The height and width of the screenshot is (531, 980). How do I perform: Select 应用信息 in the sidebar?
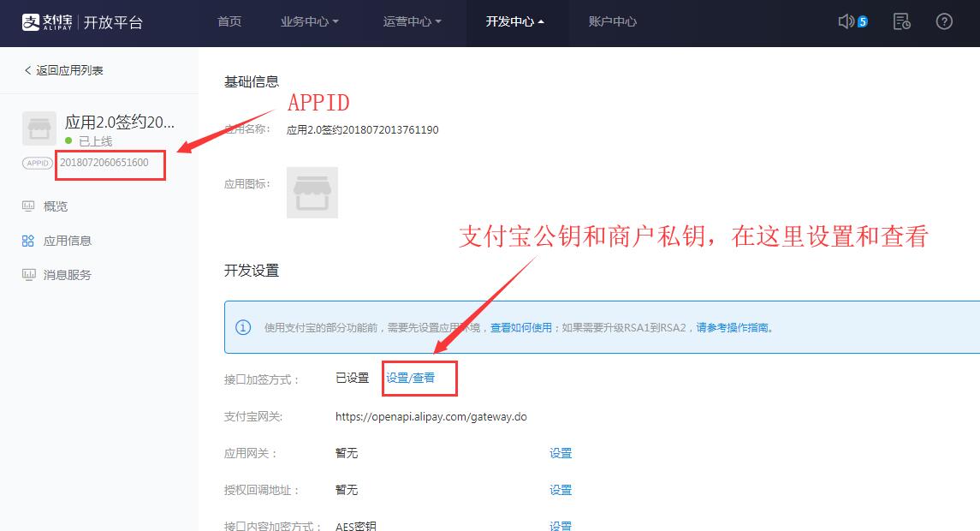coord(68,241)
